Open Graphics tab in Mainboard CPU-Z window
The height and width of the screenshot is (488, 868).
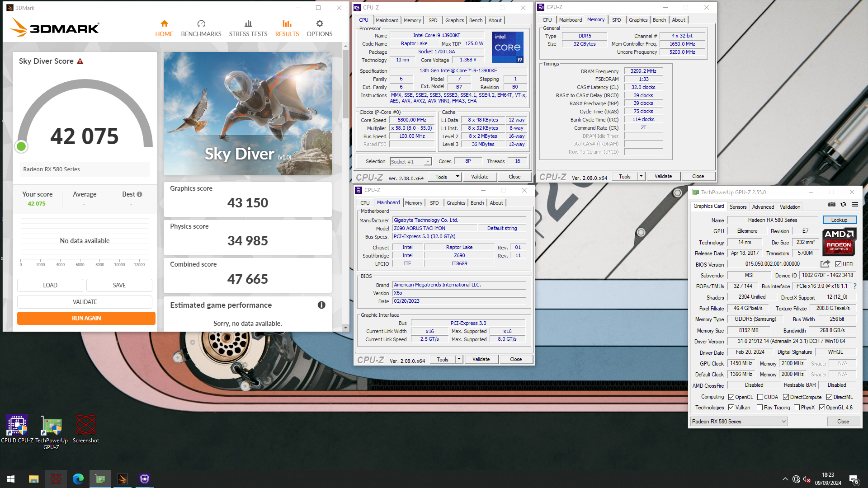click(456, 203)
